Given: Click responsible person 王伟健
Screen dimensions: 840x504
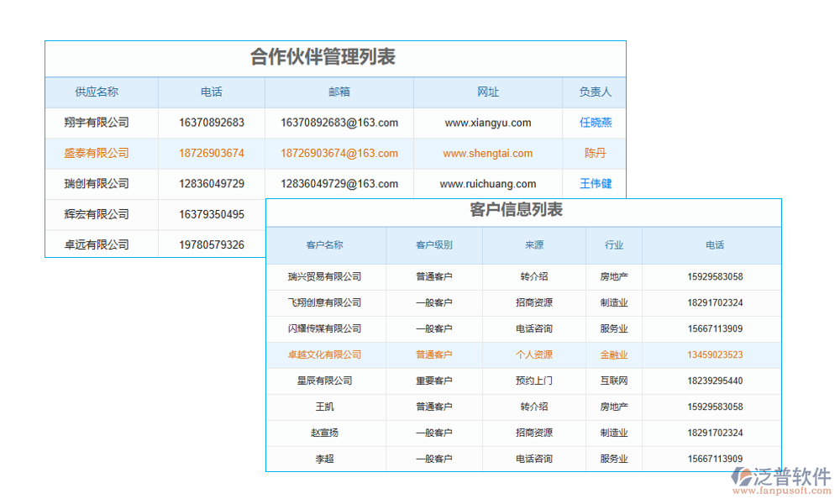Looking at the screenshot, I should click(596, 183).
